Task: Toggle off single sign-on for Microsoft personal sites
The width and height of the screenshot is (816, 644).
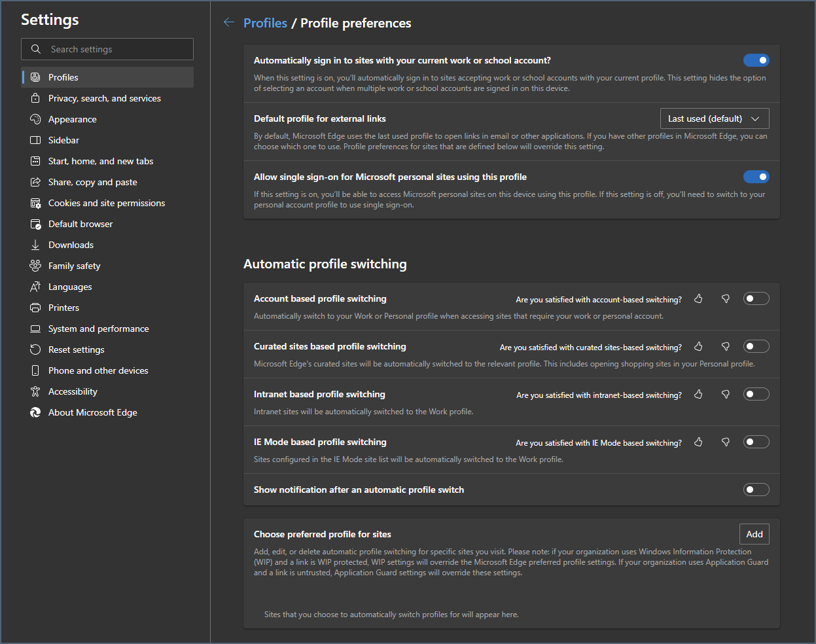Action: pyautogui.click(x=756, y=177)
